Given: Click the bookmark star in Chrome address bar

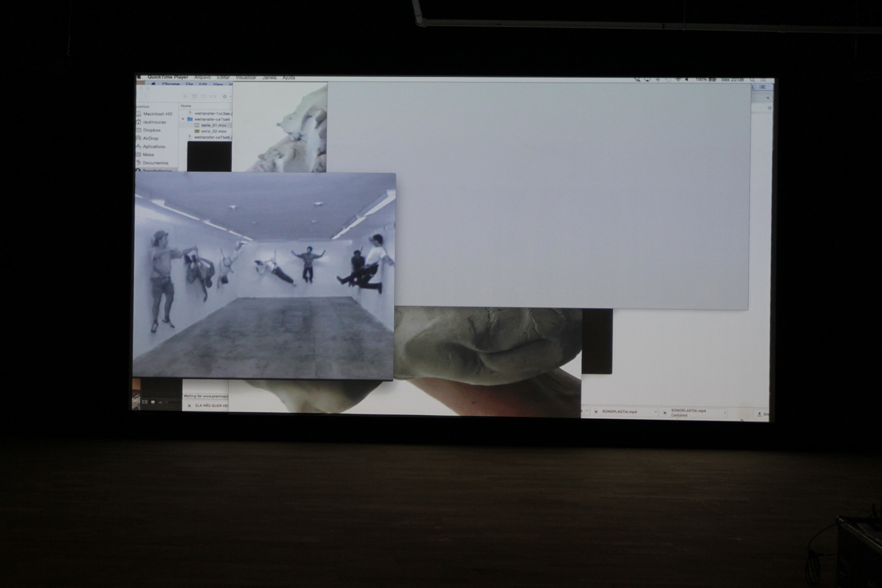Looking at the screenshot, I should [769, 108].
